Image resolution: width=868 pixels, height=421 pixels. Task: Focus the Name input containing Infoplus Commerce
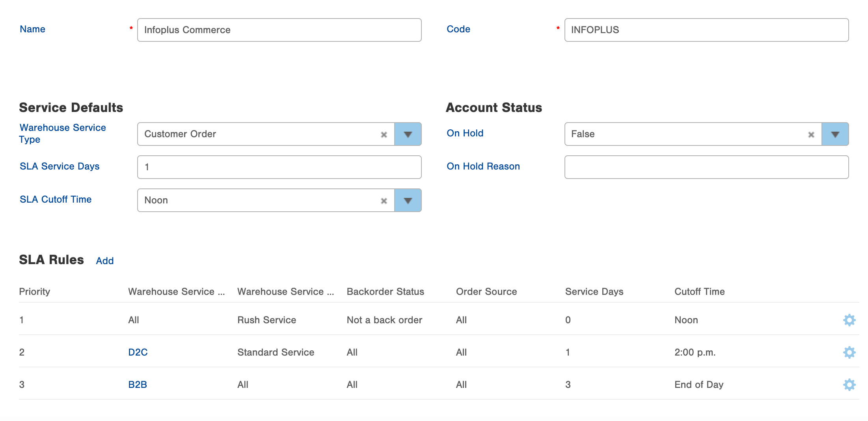279,30
